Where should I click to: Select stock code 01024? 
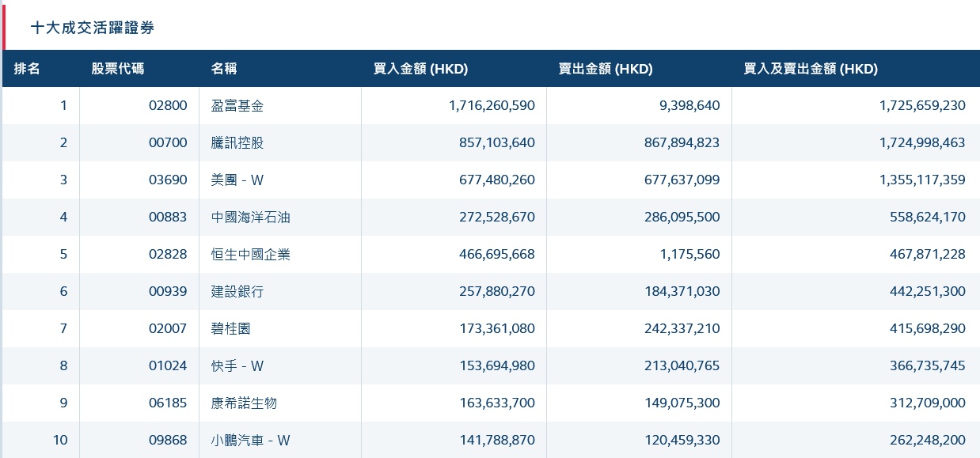pyautogui.click(x=168, y=365)
